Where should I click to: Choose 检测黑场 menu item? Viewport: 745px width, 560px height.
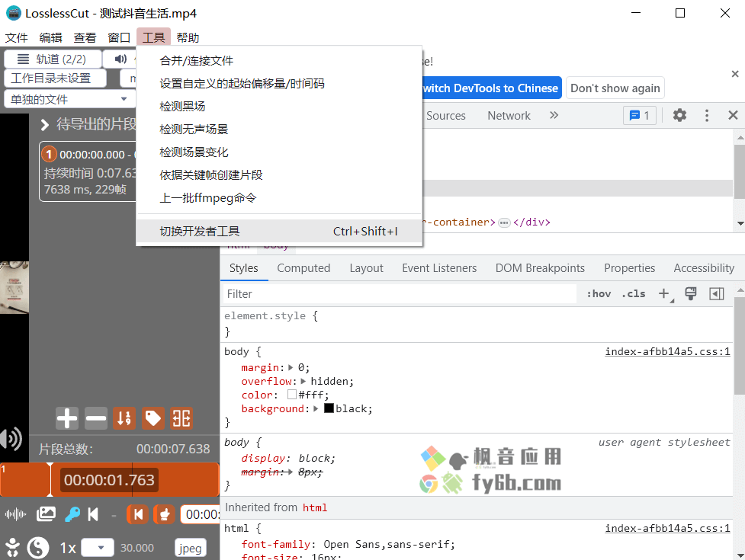(279, 107)
